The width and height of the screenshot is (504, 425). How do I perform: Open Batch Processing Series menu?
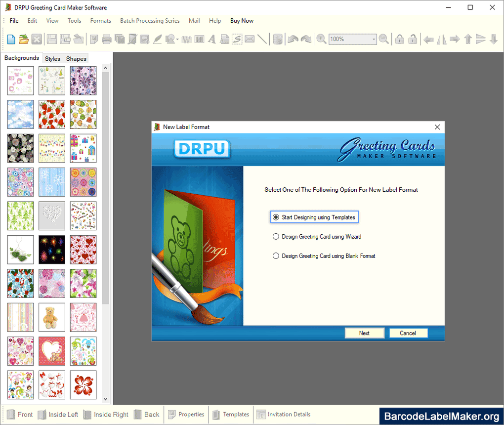click(150, 21)
